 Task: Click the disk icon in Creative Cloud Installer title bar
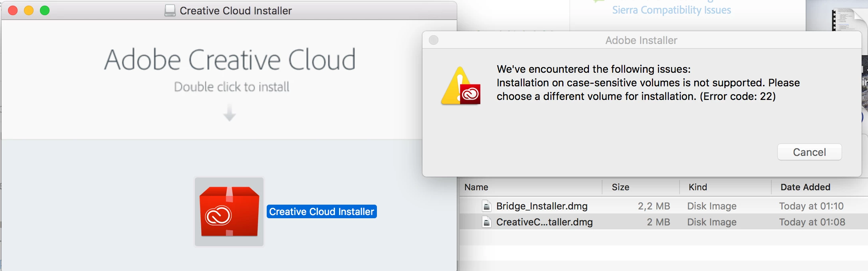170,10
